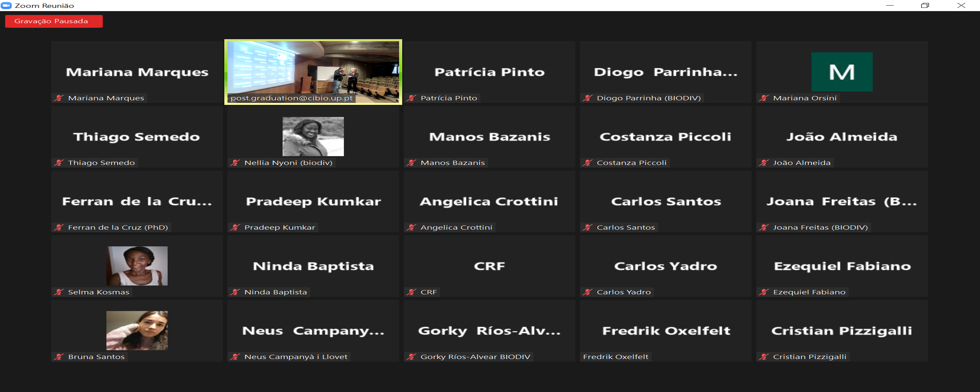Click muted mic icon beside Bruna Santos

[x=59, y=357]
